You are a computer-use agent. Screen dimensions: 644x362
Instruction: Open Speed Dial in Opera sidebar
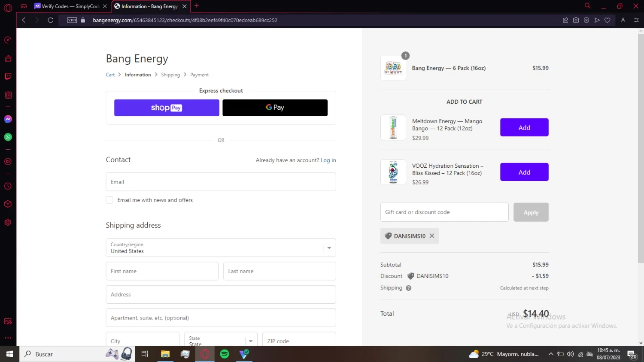(x=8, y=40)
